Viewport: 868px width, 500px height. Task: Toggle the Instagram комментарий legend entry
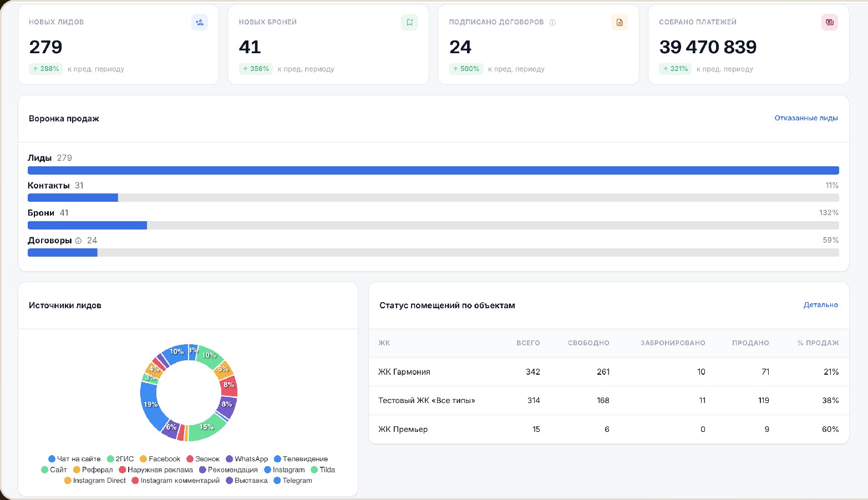coord(176,481)
